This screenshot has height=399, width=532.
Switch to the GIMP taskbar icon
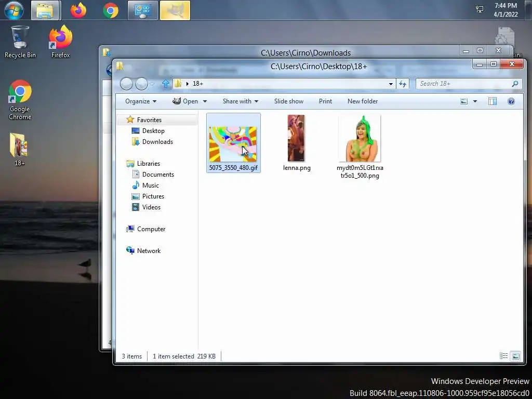pyautogui.click(x=175, y=10)
